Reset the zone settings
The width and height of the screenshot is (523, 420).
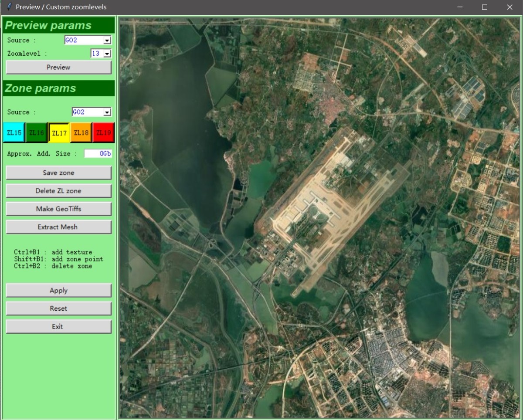pos(58,308)
